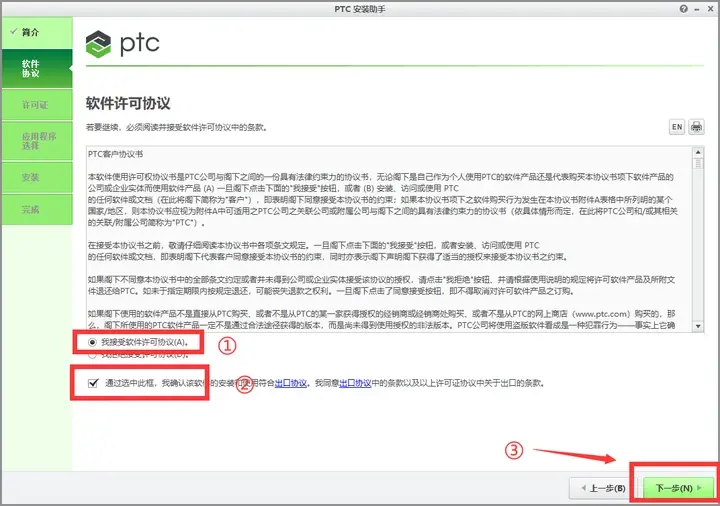The height and width of the screenshot is (506, 720).
Task: Click the agreement scrollbar down arrow
Action: [x=698, y=326]
